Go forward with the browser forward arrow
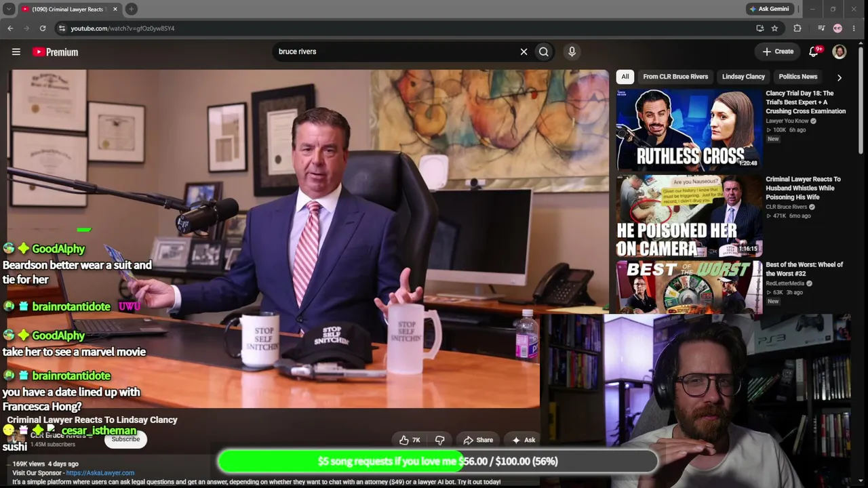Viewport: 868px width, 488px height. point(26,28)
